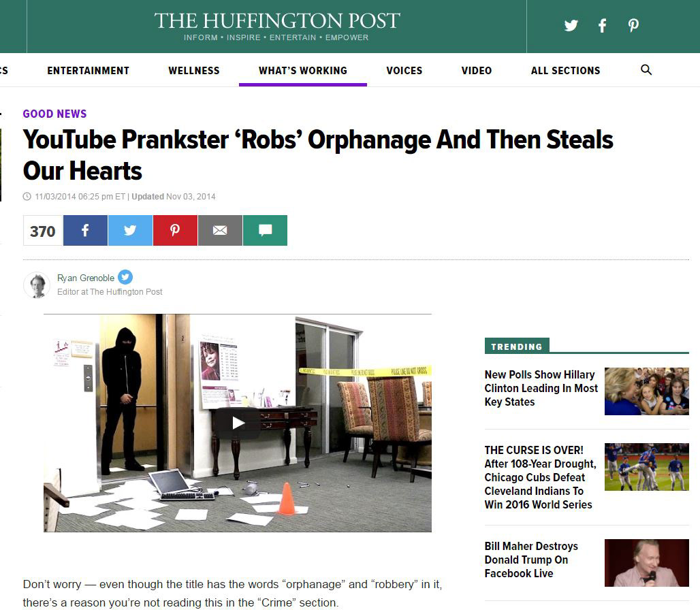The width and height of the screenshot is (700, 614).
Task: Select the What's Working tab
Action: [x=303, y=71]
